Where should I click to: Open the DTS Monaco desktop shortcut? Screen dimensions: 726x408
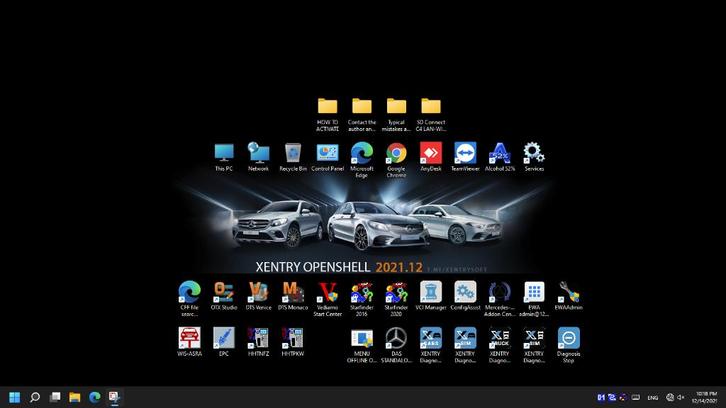pos(293,291)
